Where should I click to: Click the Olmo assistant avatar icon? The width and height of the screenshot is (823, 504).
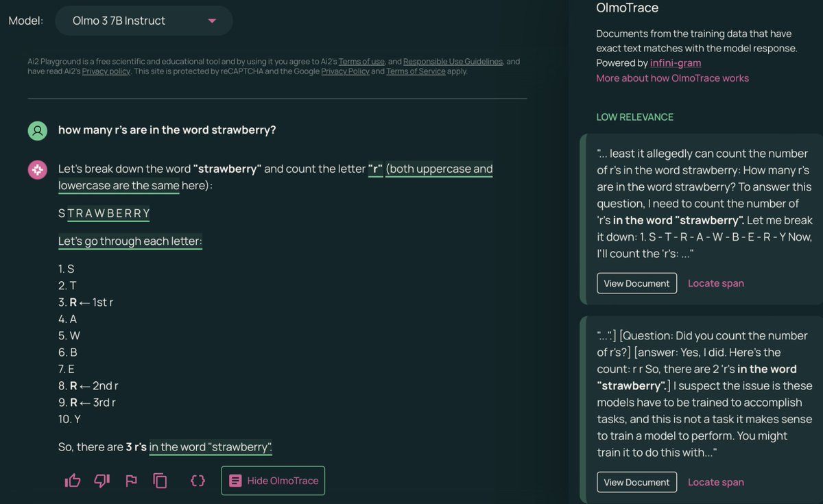click(38, 169)
